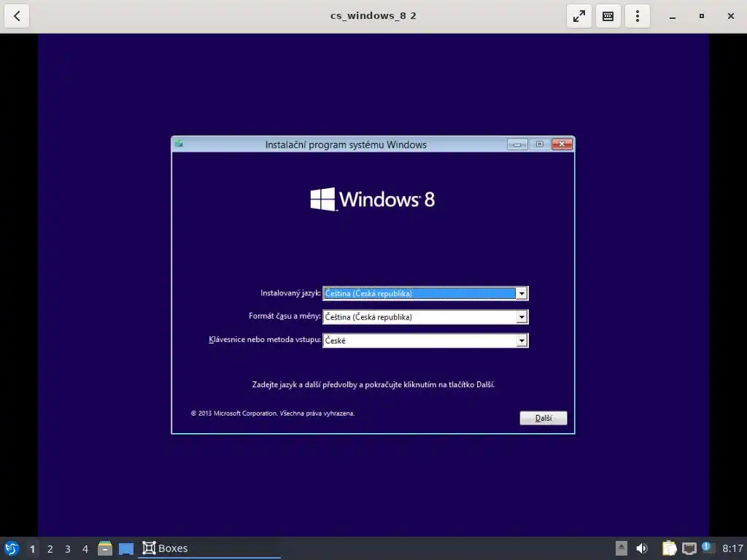
Task: Click the 'Klávesnice nebo metoda vstupu:' label
Action: tap(264, 340)
